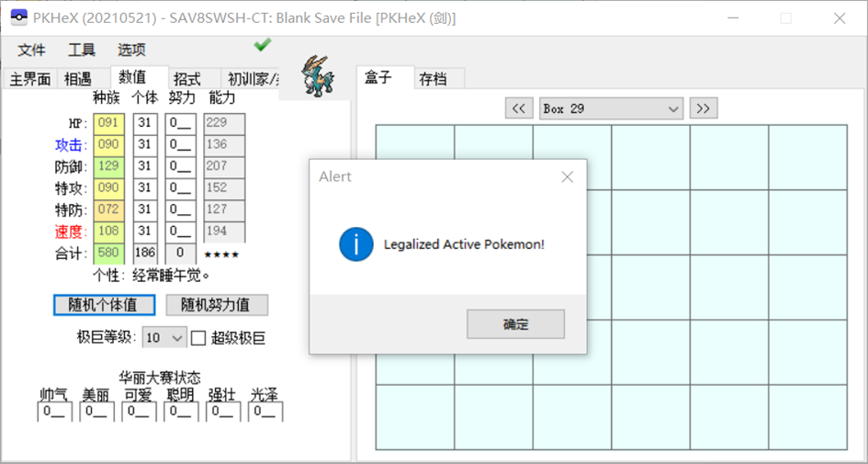Open the 初训家 tab
868x464 pixels.
tap(250, 79)
